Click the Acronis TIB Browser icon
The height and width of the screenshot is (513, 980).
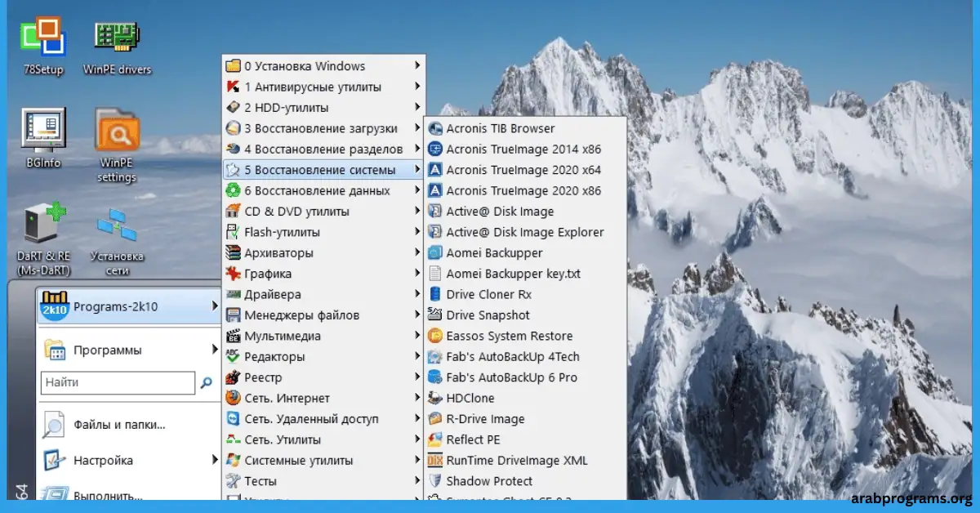(x=434, y=128)
